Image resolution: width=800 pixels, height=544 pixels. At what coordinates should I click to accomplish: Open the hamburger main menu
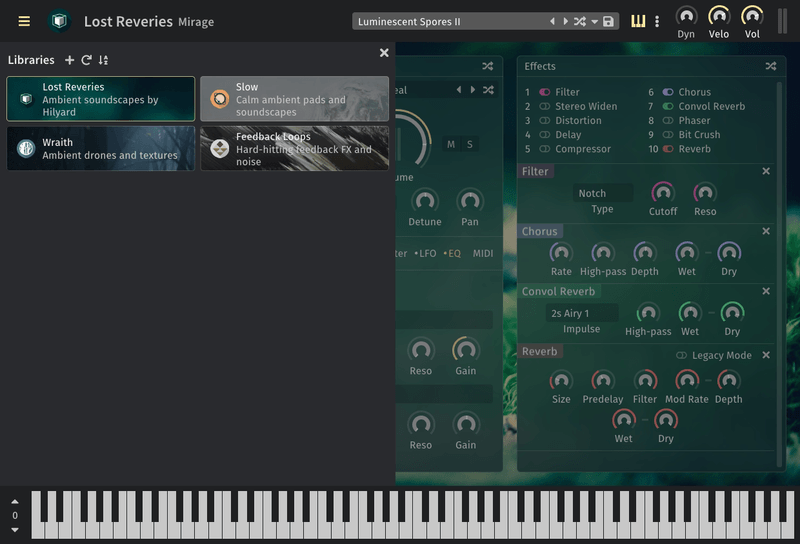tap(24, 21)
